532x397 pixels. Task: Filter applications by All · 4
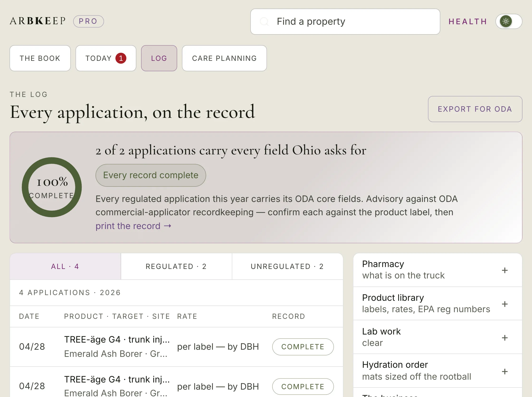click(65, 266)
